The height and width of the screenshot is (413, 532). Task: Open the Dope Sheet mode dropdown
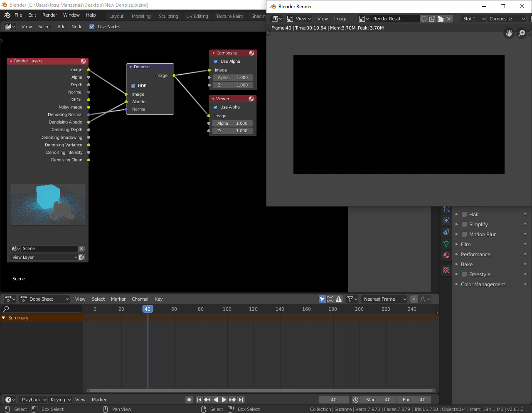45,299
